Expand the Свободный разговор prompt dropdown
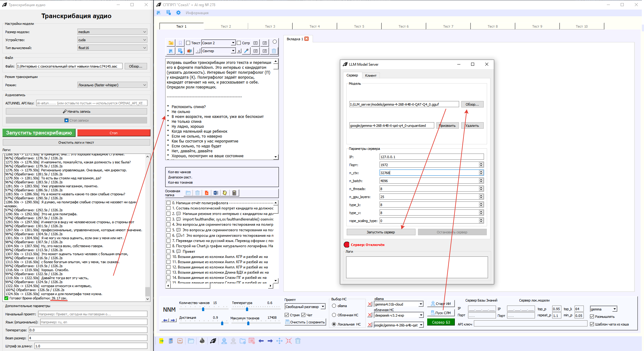644x351 pixels. click(x=305, y=307)
